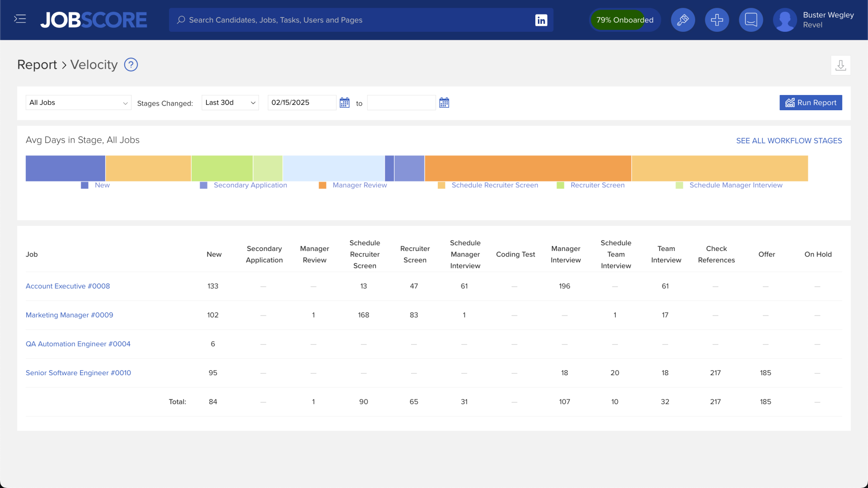
Task: Download report with the download icon
Action: coord(840,65)
